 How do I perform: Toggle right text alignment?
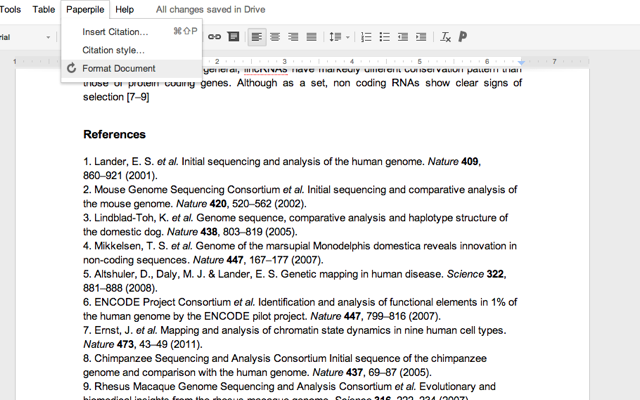[x=293, y=37]
